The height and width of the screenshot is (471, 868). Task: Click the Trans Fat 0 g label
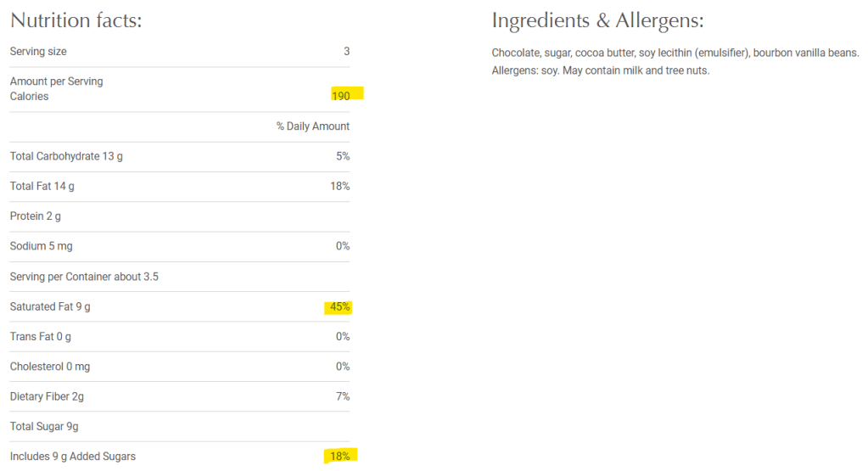pos(41,337)
